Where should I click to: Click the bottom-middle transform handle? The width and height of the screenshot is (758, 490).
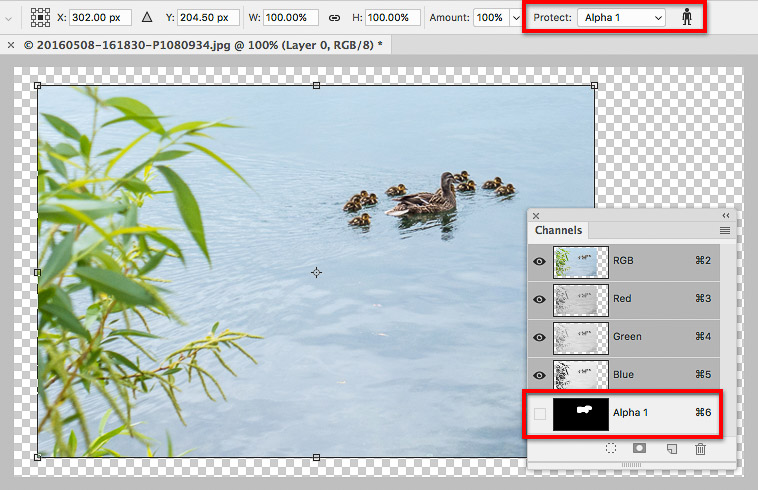point(316,457)
